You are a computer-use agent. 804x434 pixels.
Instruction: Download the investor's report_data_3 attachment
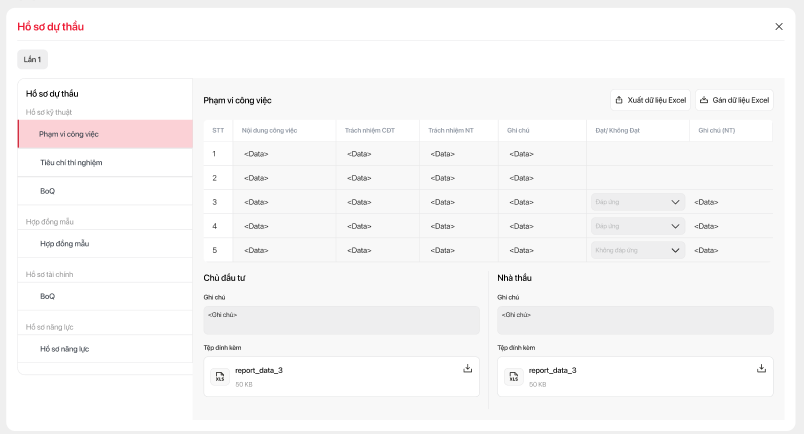click(x=467, y=368)
